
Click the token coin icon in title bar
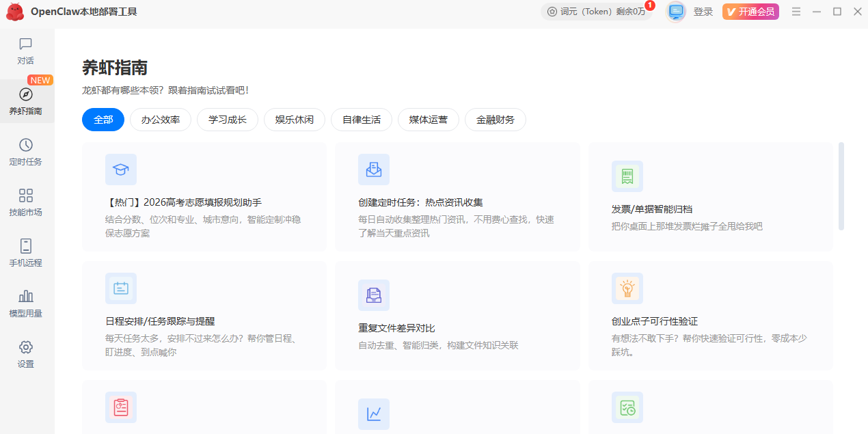click(x=552, y=12)
